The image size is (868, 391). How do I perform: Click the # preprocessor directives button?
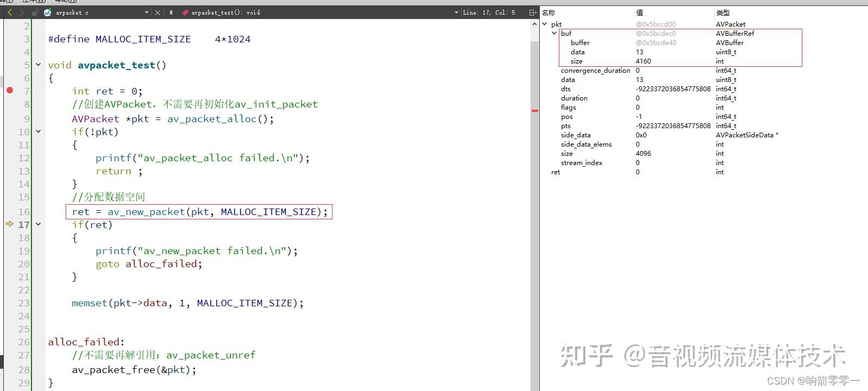pyautogui.click(x=171, y=12)
